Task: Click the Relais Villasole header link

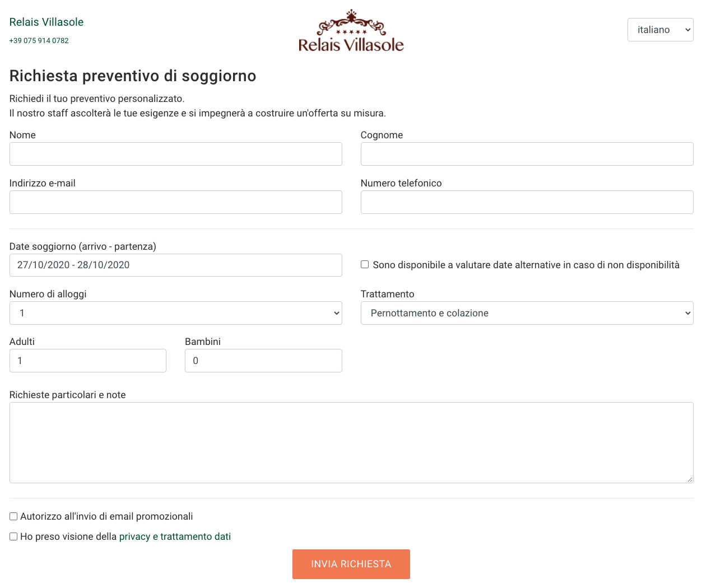Action: [x=47, y=22]
